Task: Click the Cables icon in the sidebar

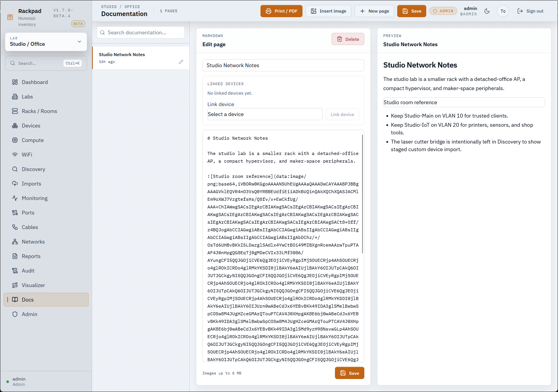Action: pyautogui.click(x=15, y=227)
